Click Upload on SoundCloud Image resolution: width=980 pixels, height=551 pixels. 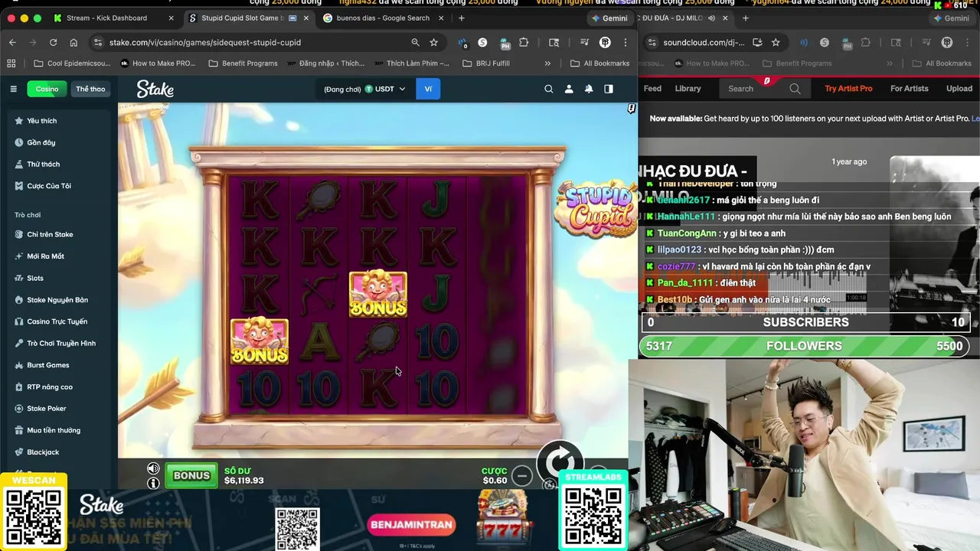pyautogui.click(x=959, y=89)
